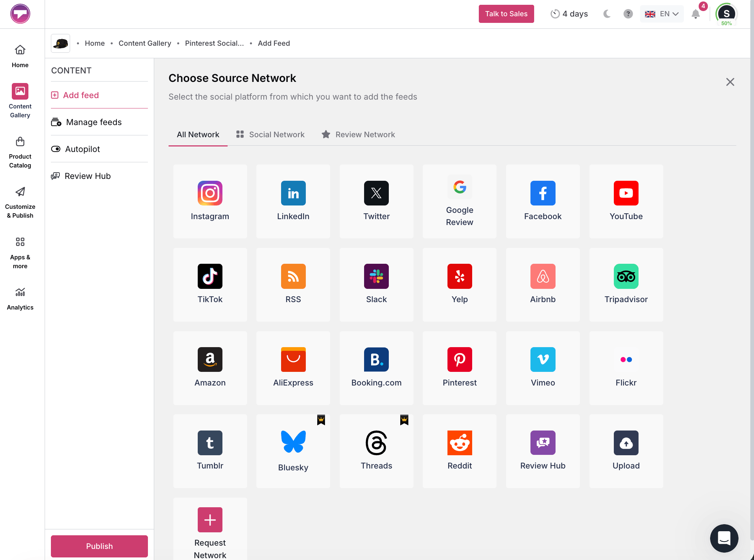Viewport: 754px width, 560px height.
Task: Go to Home breadcrumb link
Action: click(x=95, y=44)
